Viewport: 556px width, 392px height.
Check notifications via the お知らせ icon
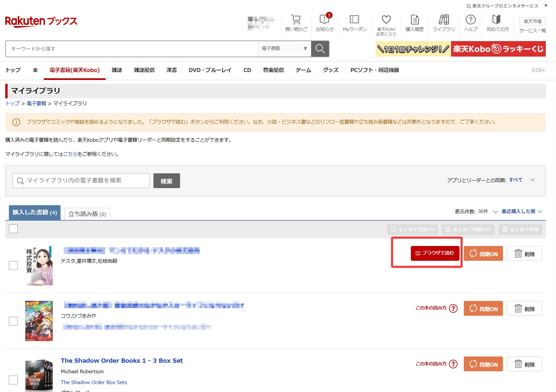[x=325, y=20]
